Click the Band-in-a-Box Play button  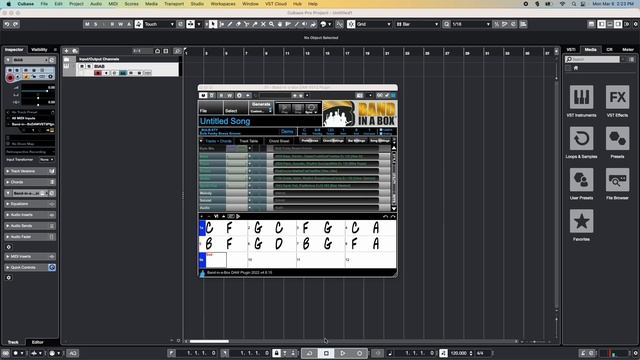point(285,109)
